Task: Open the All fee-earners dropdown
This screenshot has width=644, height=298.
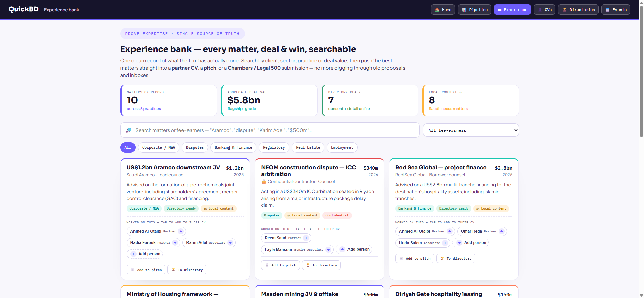Action: (x=471, y=130)
